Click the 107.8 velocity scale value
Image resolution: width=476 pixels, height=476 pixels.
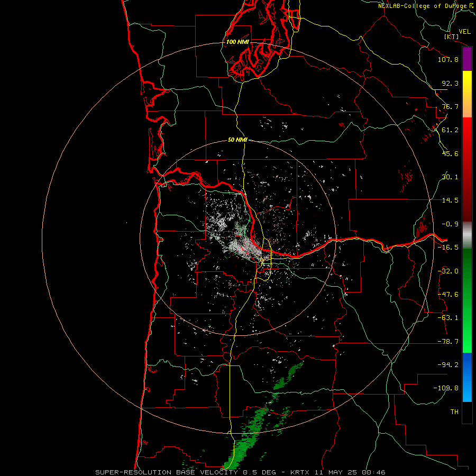tap(448, 59)
